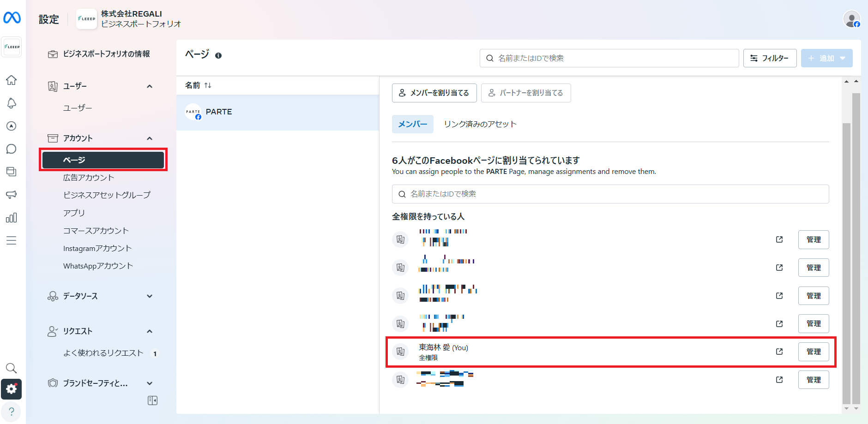This screenshot has height=424, width=868.
Task: Collapse the リクエスト section
Action: 150,331
